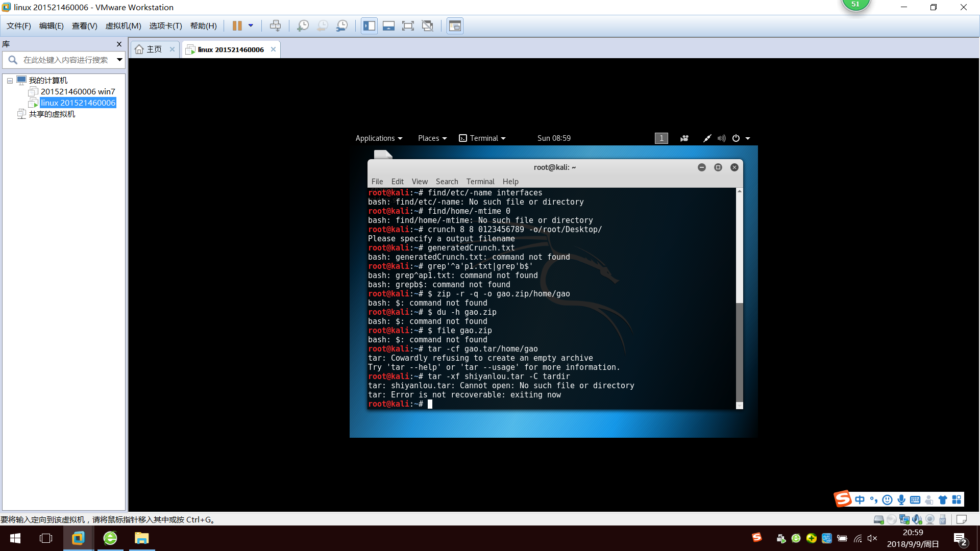The width and height of the screenshot is (980, 551).
Task: Click the suspend (pause) virtual machine button
Action: pyautogui.click(x=237, y=26)
